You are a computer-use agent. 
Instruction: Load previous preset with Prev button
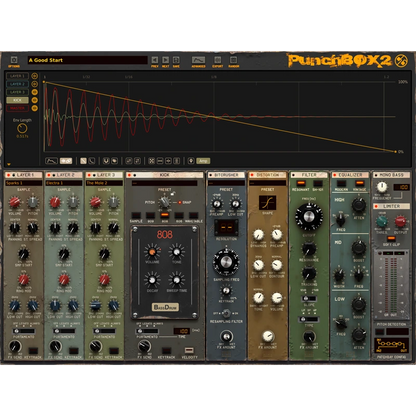[x=155, y=60]
